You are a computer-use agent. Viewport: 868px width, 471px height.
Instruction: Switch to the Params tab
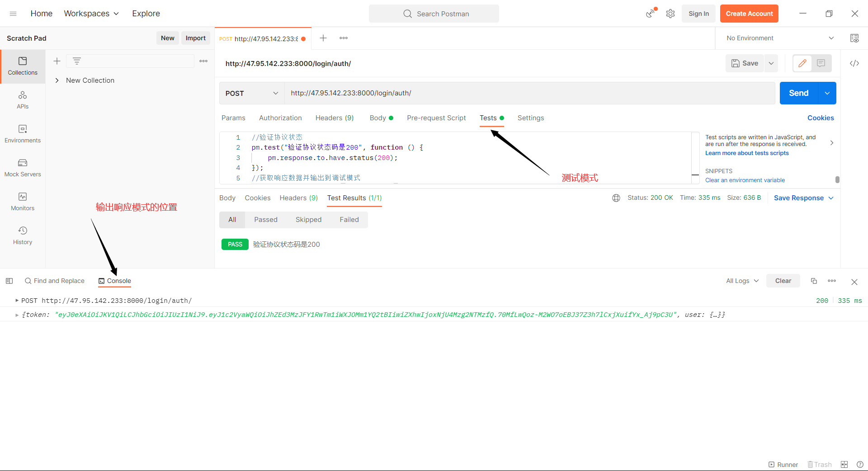click(x=233, y=118)
